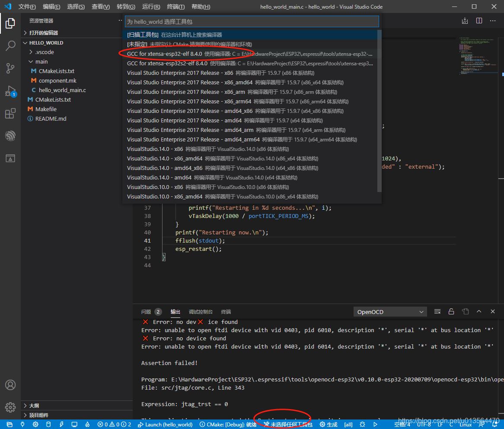Toggle output scroll lock

click(x=451, y=312)
